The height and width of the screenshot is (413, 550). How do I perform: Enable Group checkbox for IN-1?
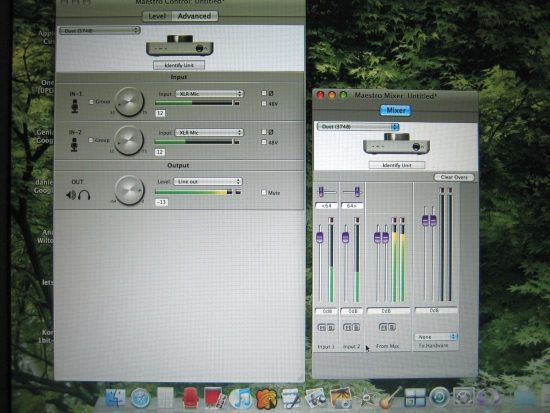pyautogui.click(x=92, y=102)
